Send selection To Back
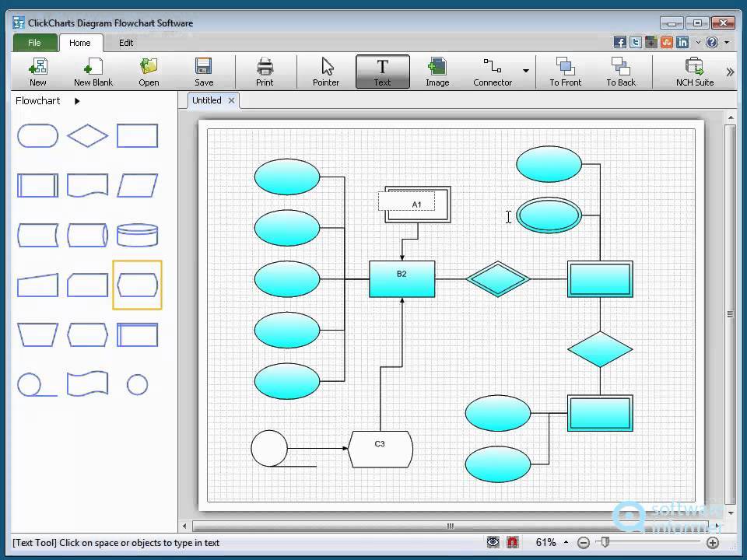The image size is (747, 560). click(x=621, y=72)
